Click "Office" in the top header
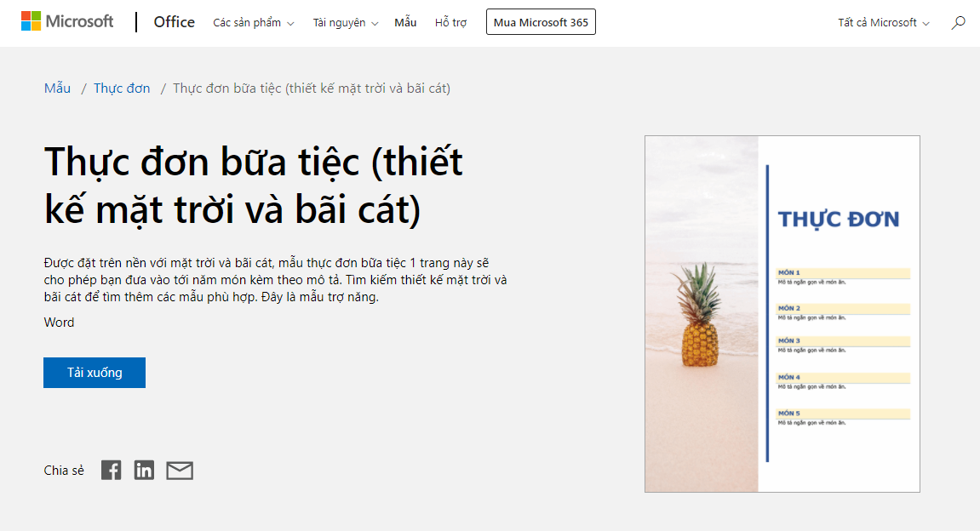This screenshot has height=531, width=980. [x=174, y=22]
